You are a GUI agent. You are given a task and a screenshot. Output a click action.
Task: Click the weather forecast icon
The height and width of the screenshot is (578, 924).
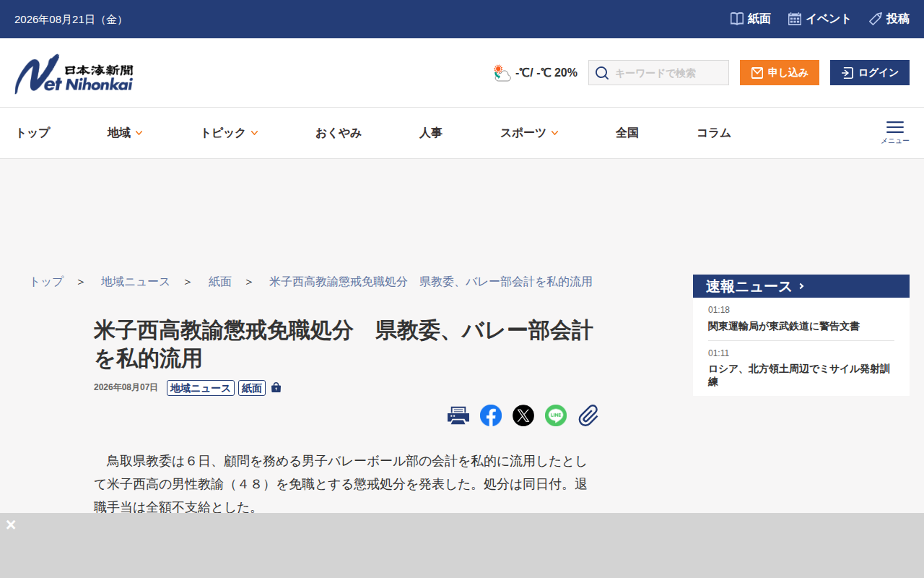pyautogui.click(x=502, y=72)
